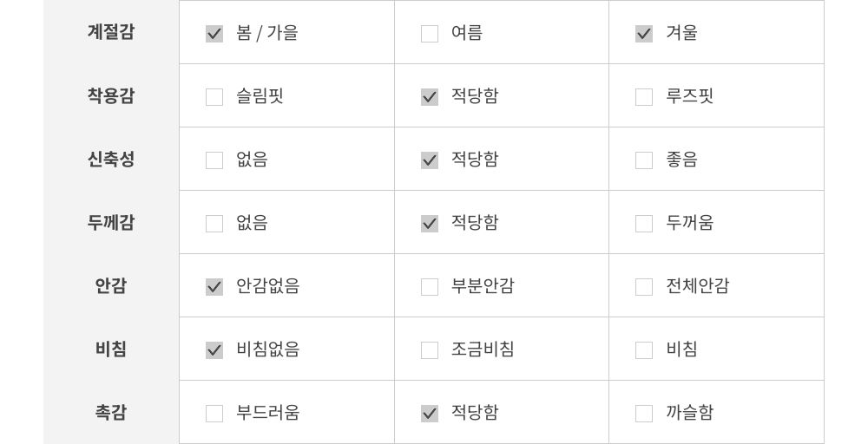Uncheck the 겨울 checkbox

pyautogui.click(x=644, y=34)
